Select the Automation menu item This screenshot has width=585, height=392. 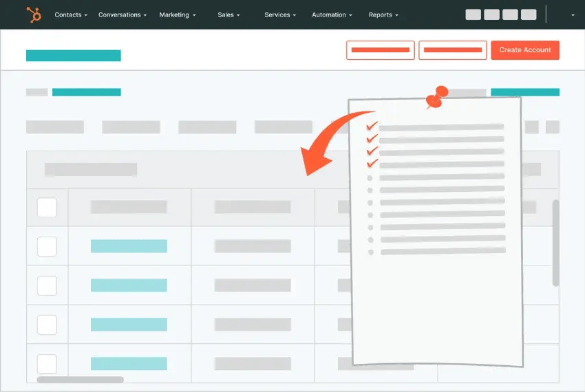pyautogui.click(x=332, y=14)
